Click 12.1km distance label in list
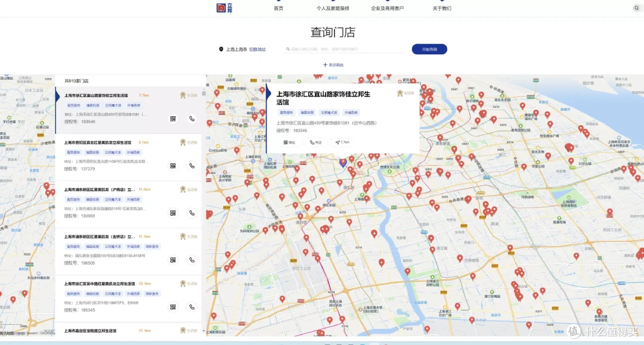Viewport: 644px width, 345px height. pyautogui.click(x=144, y=284)
